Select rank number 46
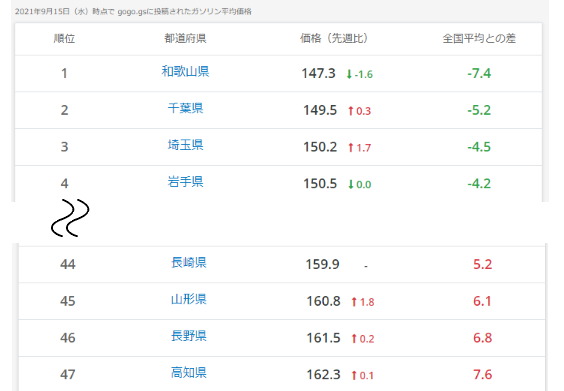 (68, 338)
